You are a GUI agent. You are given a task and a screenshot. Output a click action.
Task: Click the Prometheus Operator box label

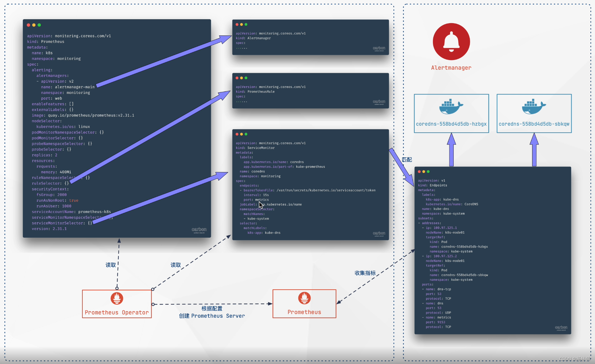[x=117, y=312]
